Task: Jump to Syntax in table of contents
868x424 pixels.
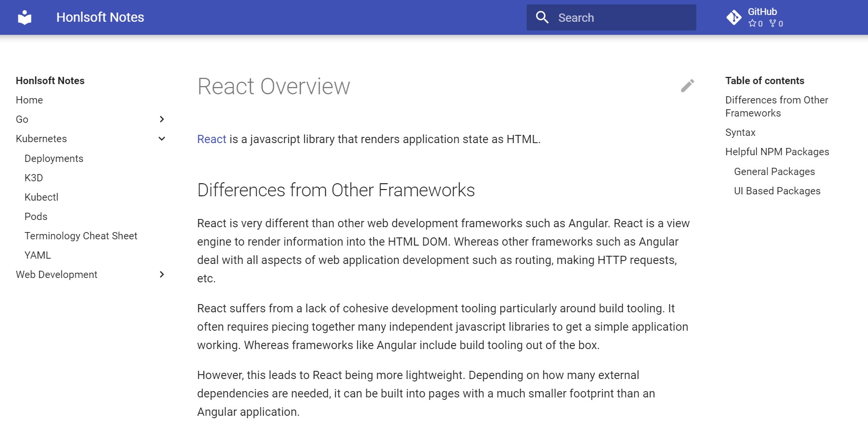Action: [x=740, y=132]
